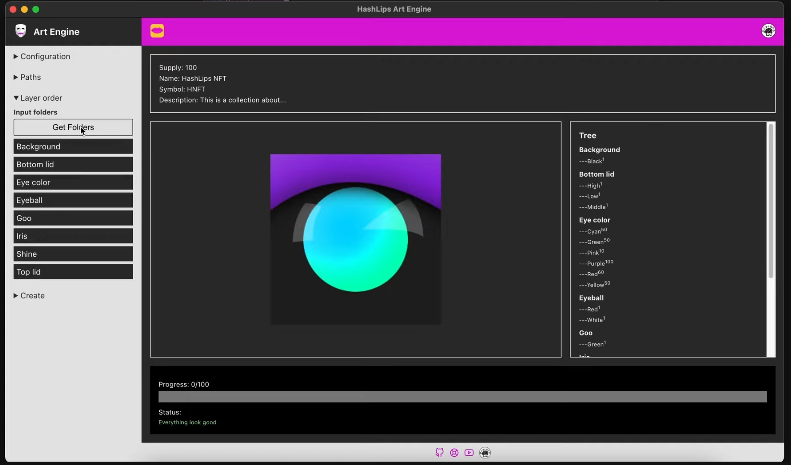Image resolution: width=791 pixels, height=465 pixels.
Task: Select the Bottom lid layer item
Action: click(73, 164)
